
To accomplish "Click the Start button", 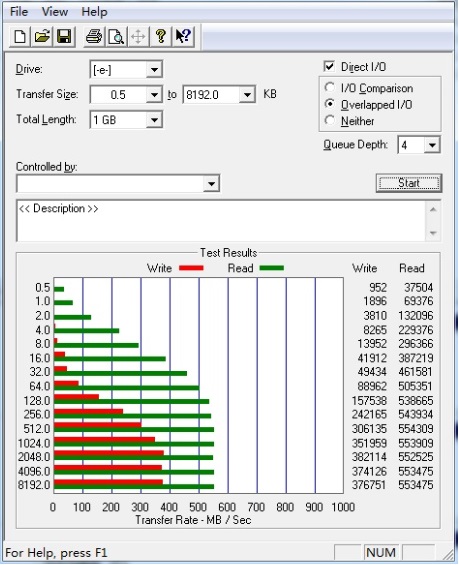I will [x=409, y=183].
